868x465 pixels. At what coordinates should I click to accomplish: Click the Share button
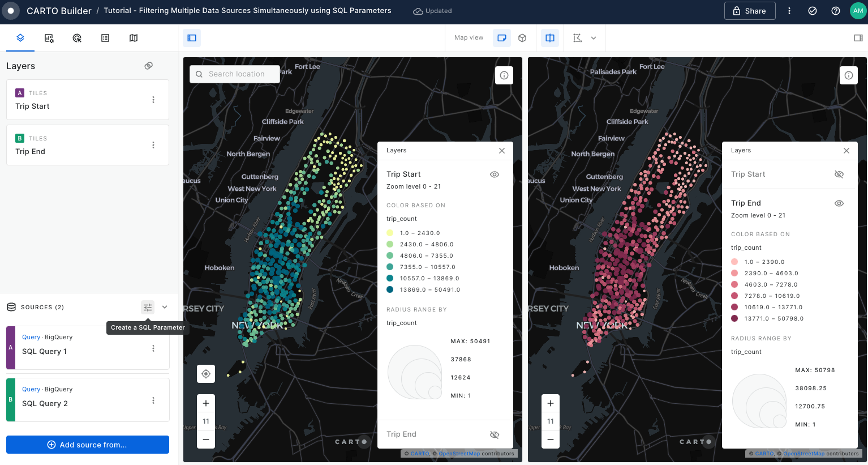tap(749, 11)
